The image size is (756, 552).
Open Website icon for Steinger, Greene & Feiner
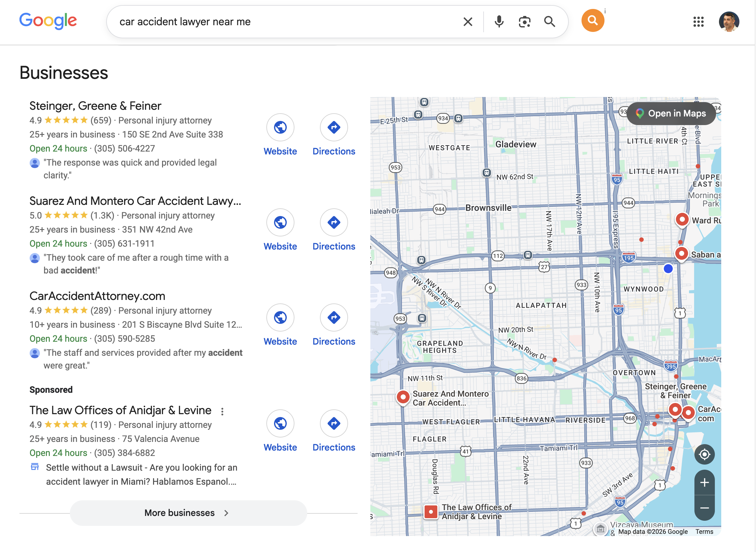[x=280, y=127]
